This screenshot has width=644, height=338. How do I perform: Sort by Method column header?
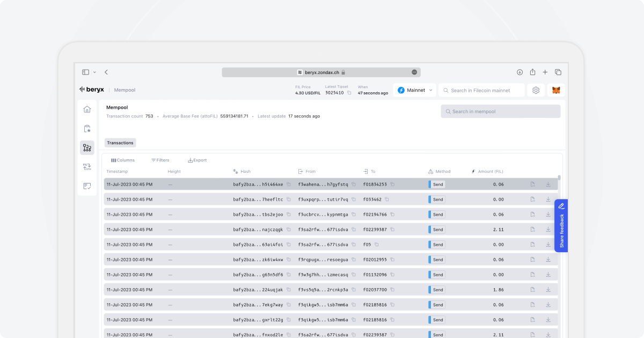[x=440, y=172]
